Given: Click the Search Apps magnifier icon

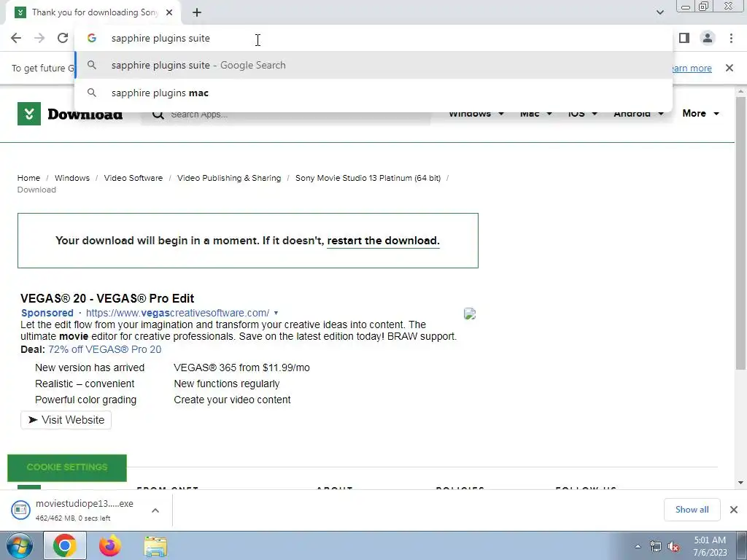Looking at the screenshot, I should pyautogui.click(x=158, y=114).
